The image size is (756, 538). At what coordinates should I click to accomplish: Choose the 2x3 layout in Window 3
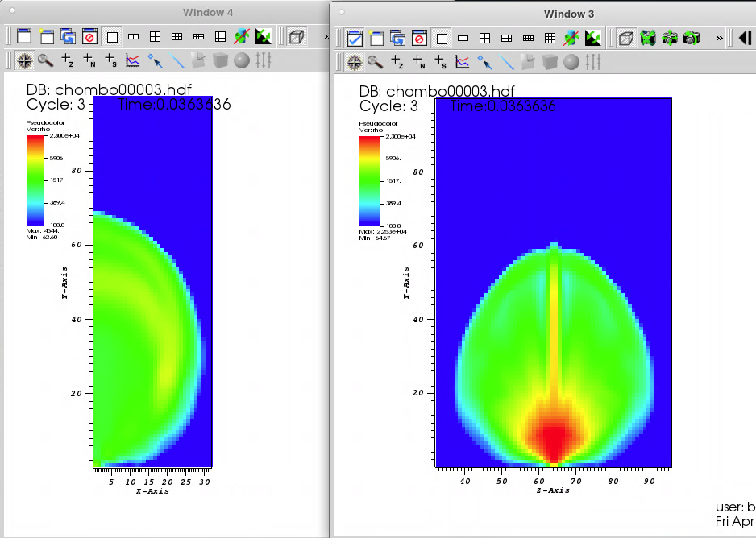506,38
